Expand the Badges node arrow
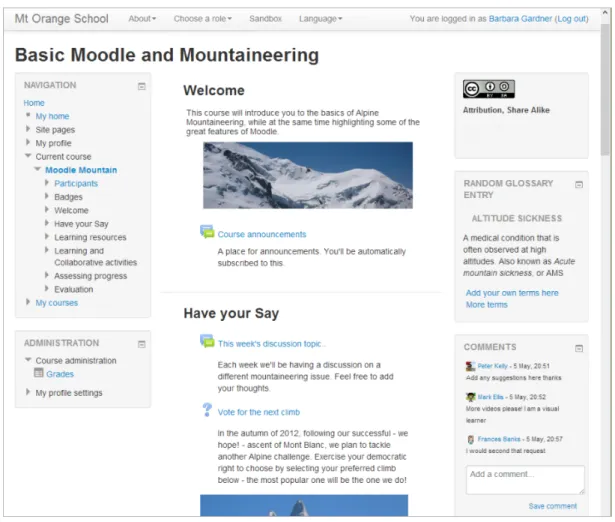The width and height of the screenshot is (615, 522). pyautogui.click(x=47, y=196)
